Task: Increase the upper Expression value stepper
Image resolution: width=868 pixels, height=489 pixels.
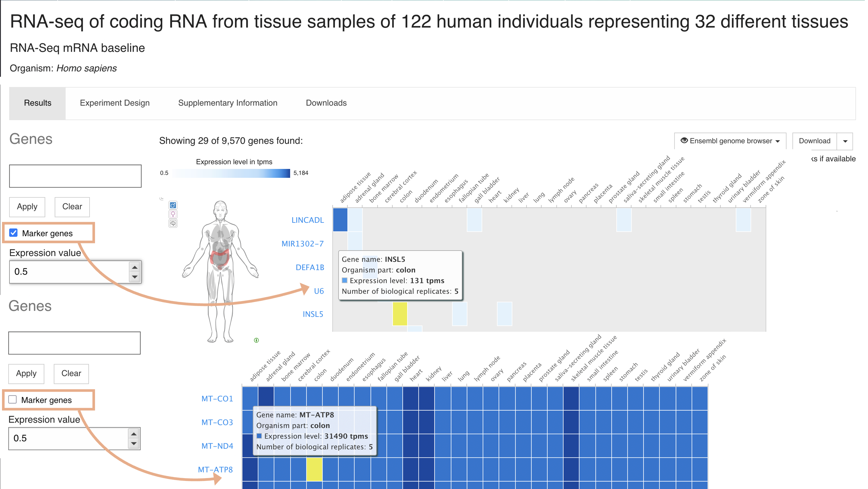Action: coord(135,267)
